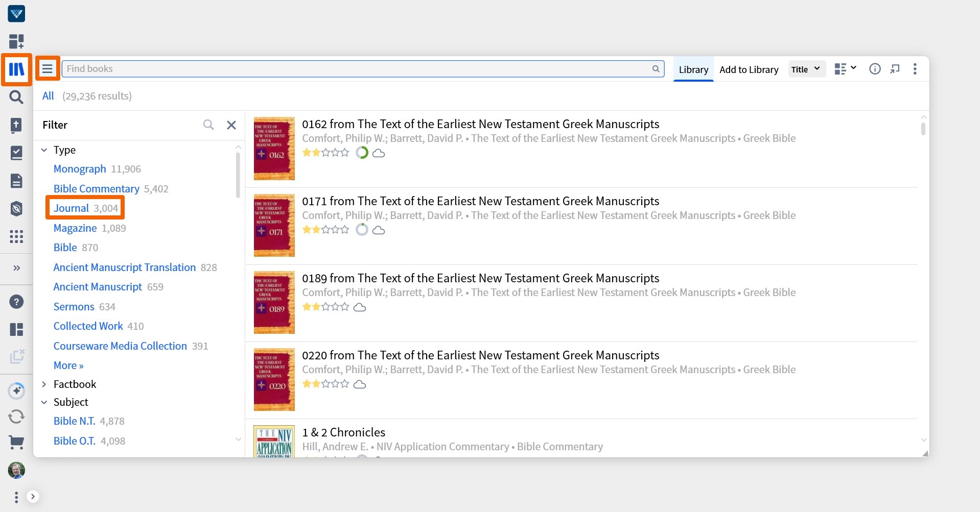
Task: Click the Find books search field
Action: pos(363,69)
